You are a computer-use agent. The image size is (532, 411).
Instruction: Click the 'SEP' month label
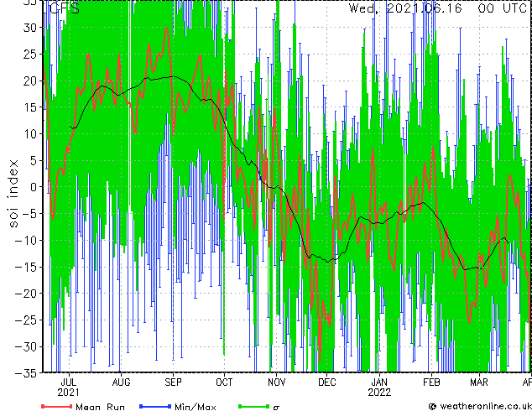pos(173,382)
